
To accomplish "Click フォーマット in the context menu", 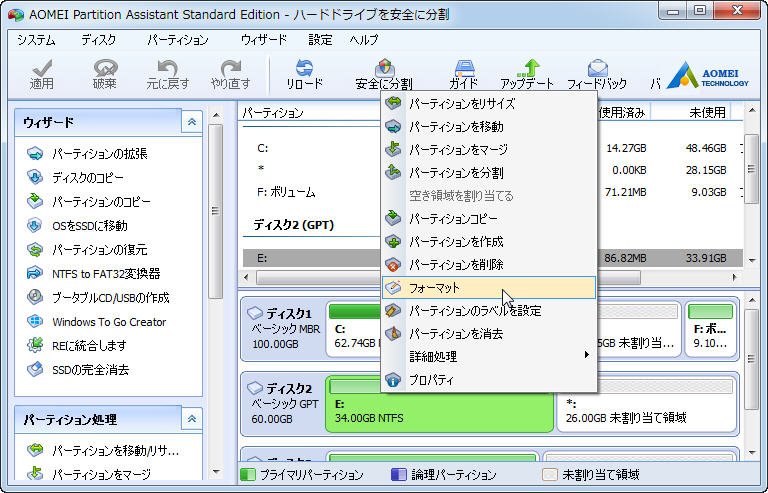I will [489, 288].
